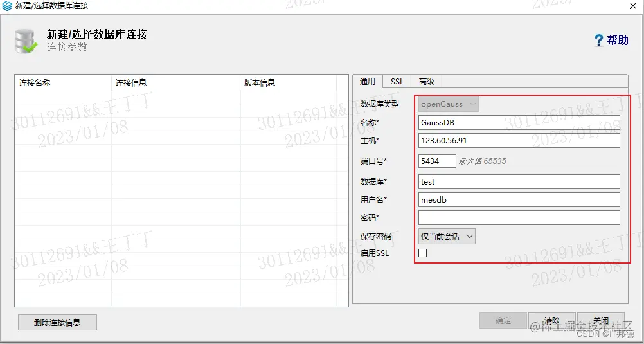Click the 清除 button
The height and width of the screenshot is (344, 644).
pos(552,321)
